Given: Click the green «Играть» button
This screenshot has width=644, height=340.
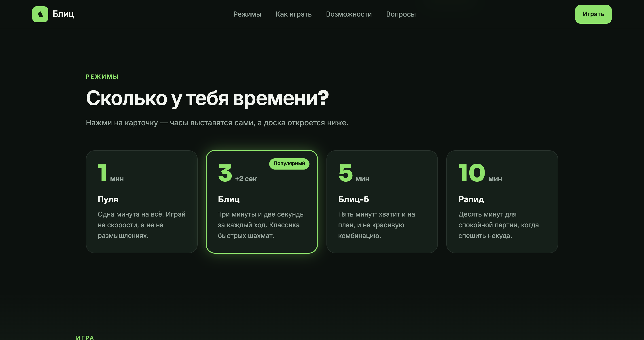Looking at the screenshot, I should point(593,14).
